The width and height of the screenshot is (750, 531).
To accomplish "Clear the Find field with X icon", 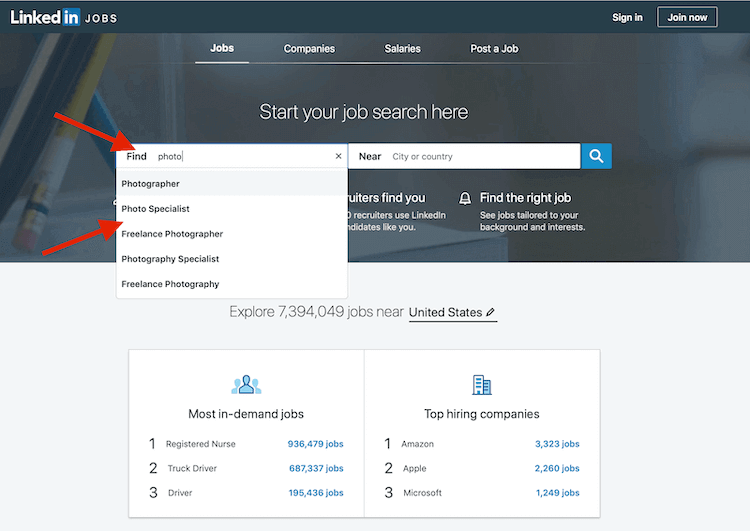I will tap(338, 157).
